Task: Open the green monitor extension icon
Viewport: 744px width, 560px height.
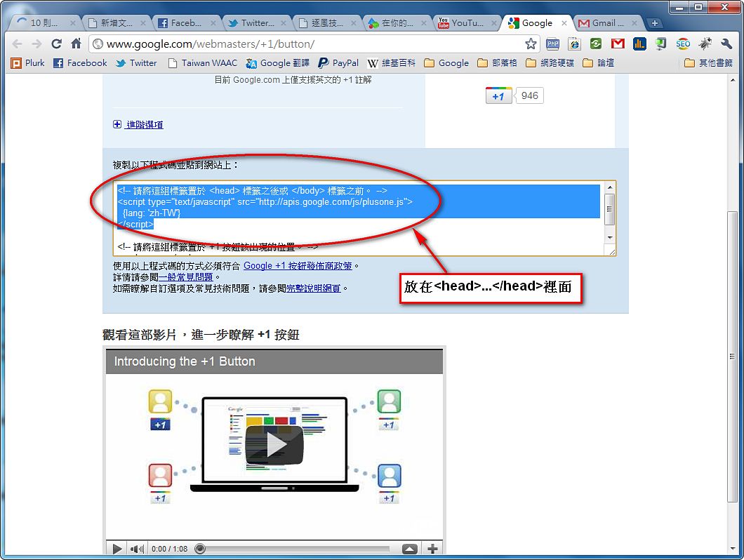Action: pyautogui.click(x=660, y=44)
